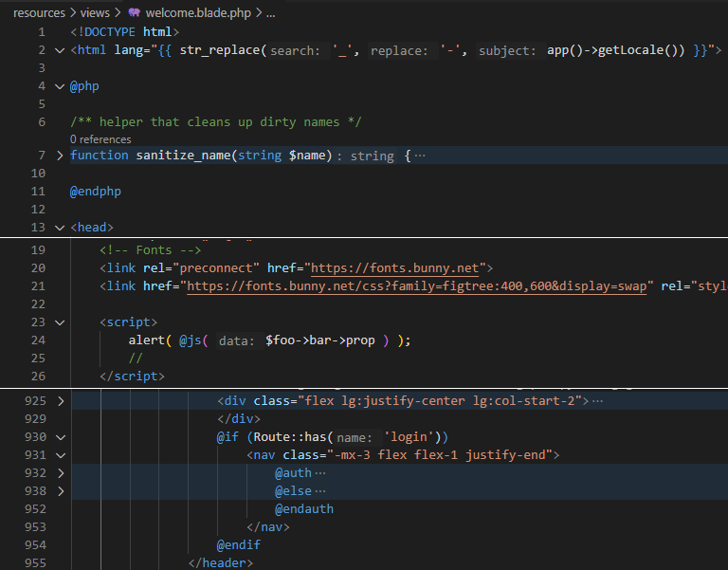Open the 'resources' breadcrumb segment
This screenshot has width=728, height=570.
pos(39,13)
